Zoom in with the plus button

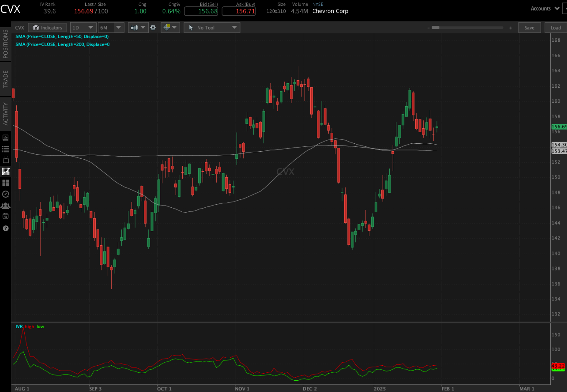pos(511,28)
